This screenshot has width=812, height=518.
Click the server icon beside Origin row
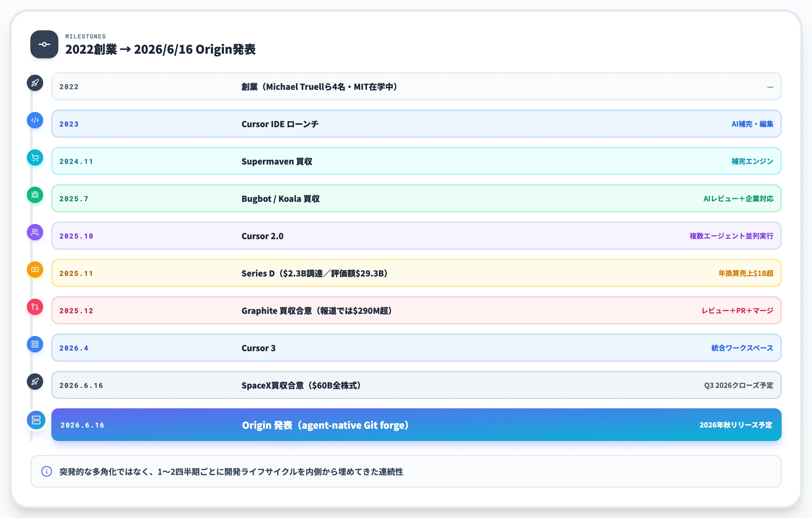(36, 420)
